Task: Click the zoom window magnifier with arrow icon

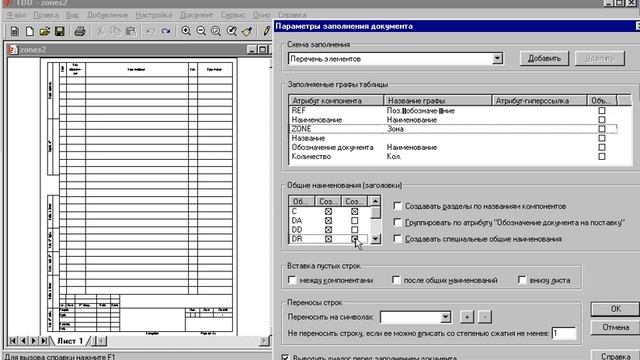Action: [x=231, y=31]
